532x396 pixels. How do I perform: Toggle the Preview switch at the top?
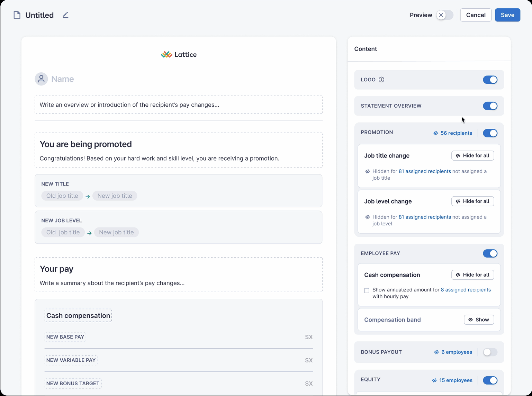(445, 15)
